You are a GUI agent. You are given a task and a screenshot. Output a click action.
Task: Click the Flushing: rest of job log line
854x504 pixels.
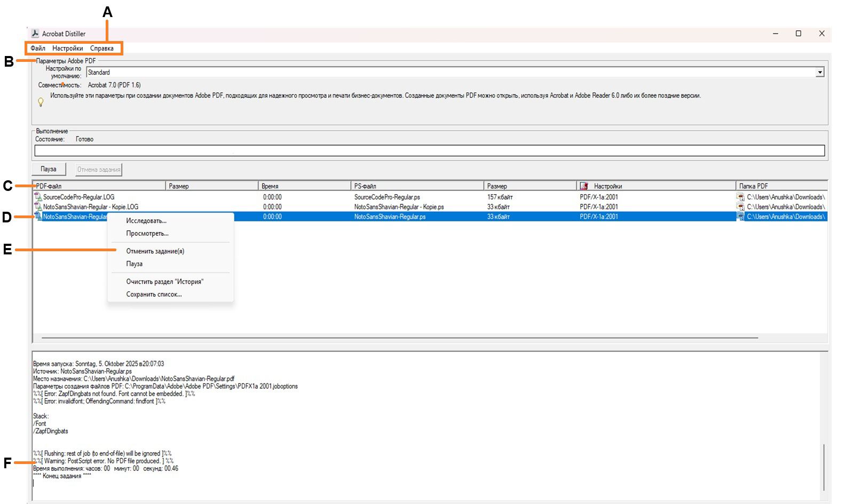click(x=102, y=453)
